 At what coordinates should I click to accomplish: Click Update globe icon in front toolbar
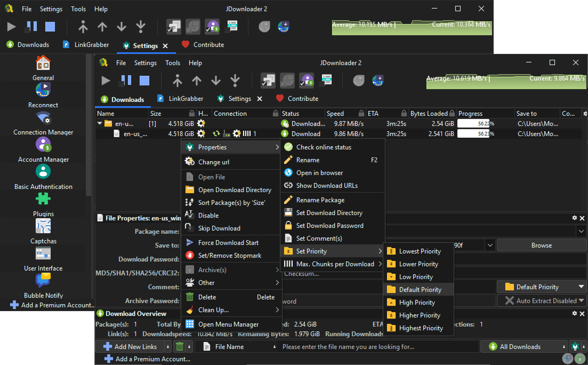378,81
